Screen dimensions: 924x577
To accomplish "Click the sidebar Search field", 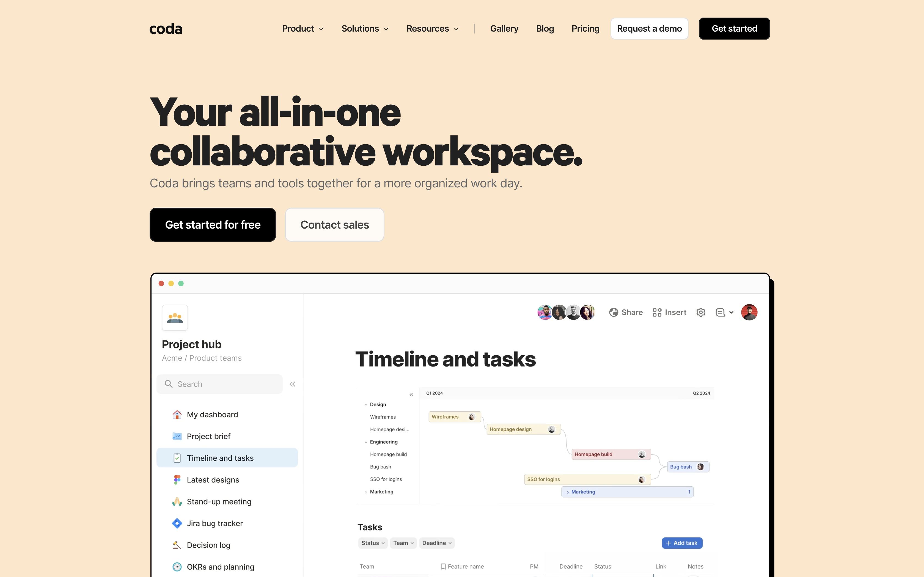I will (x=219, y=384).
